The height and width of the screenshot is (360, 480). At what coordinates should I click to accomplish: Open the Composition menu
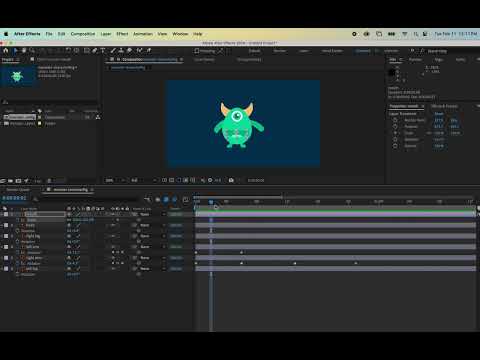coord(83,34)
